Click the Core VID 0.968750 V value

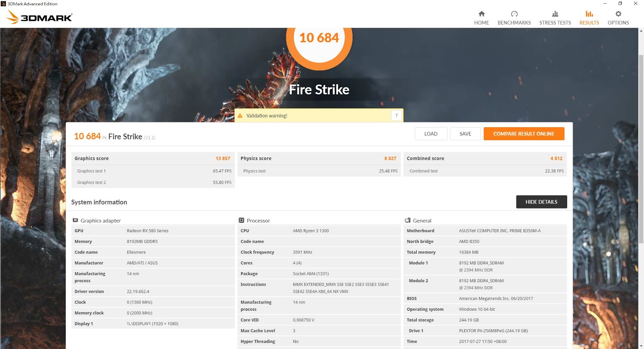pos(303,320)
